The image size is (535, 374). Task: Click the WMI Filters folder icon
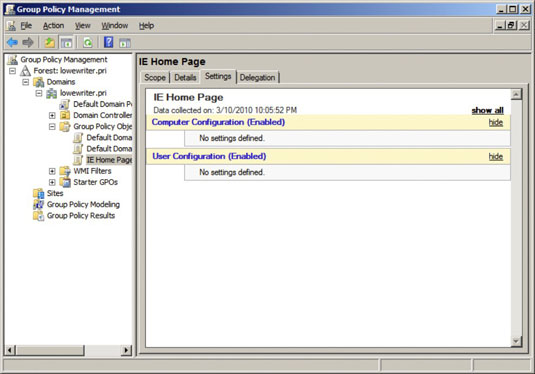[x=65, y=171]
